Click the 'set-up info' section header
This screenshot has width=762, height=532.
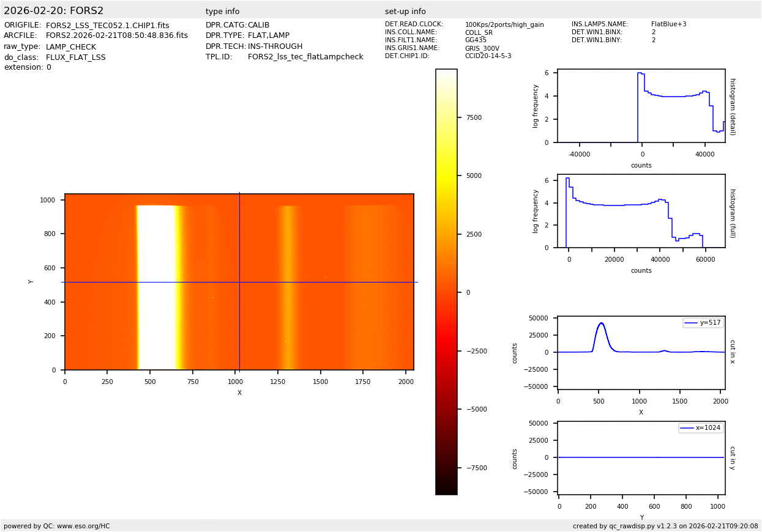405,12
